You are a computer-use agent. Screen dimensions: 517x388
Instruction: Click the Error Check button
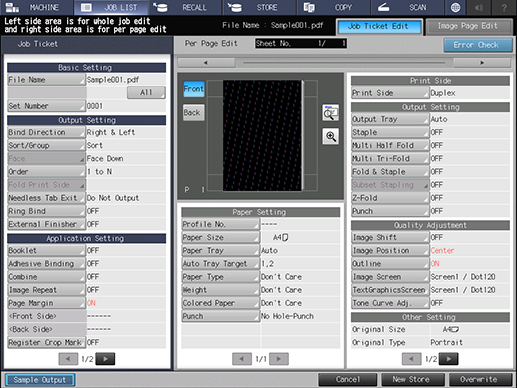tap(478, 45)
